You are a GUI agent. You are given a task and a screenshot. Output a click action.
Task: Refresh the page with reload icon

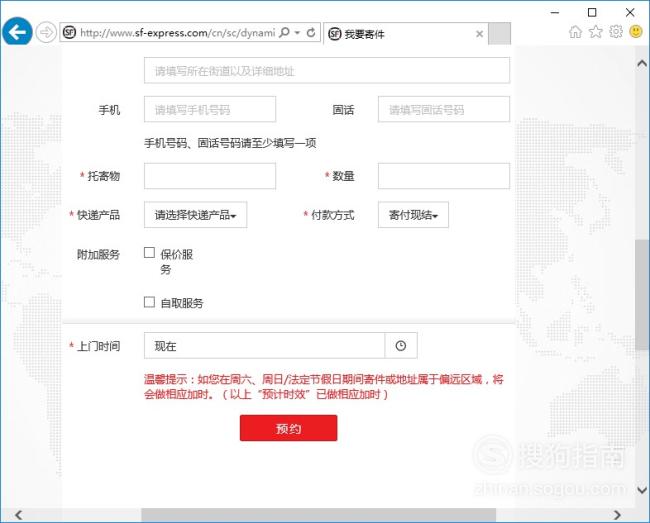[311, 32]
